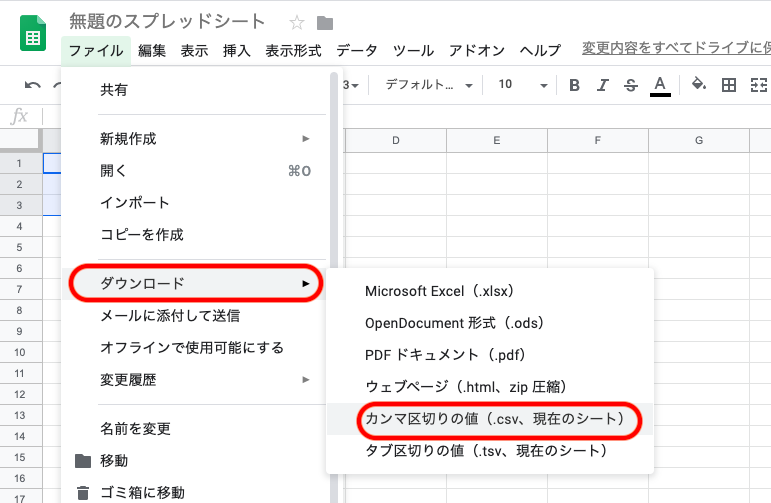
Task: Select 共有 in the file menu
Action: [196, 89]
